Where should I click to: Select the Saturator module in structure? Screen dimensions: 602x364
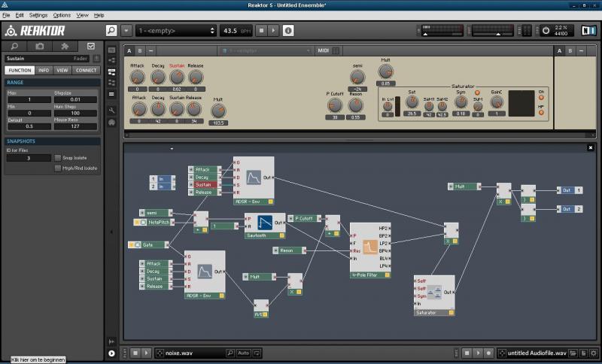point(434,296)
